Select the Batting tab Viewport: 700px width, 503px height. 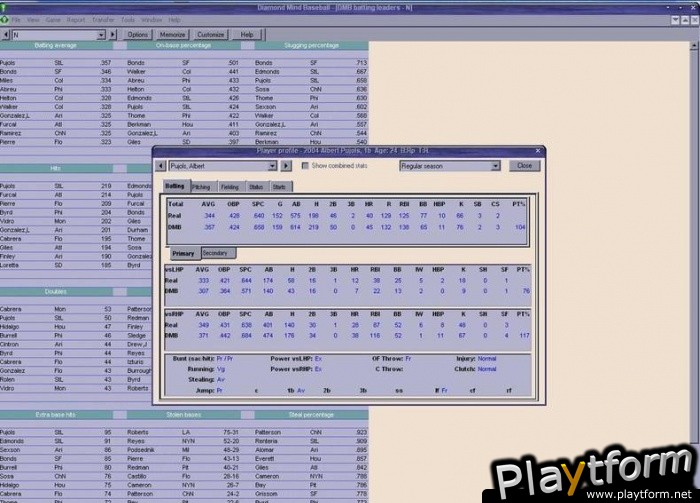[x=175, y=186]
